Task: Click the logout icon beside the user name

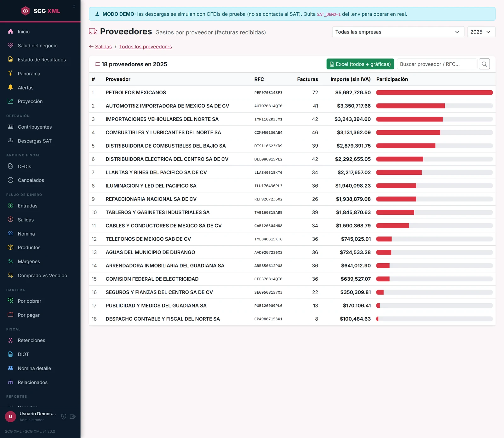Action: coord(73,417)
